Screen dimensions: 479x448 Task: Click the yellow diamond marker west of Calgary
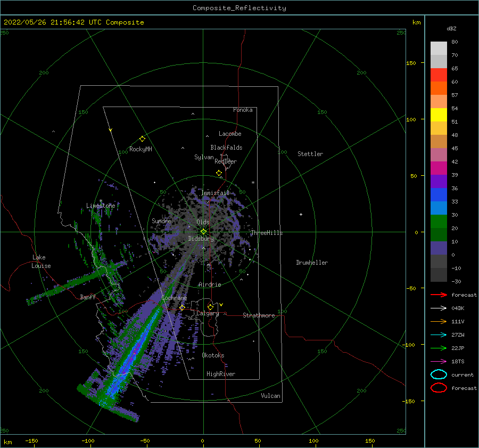point(183,307)
